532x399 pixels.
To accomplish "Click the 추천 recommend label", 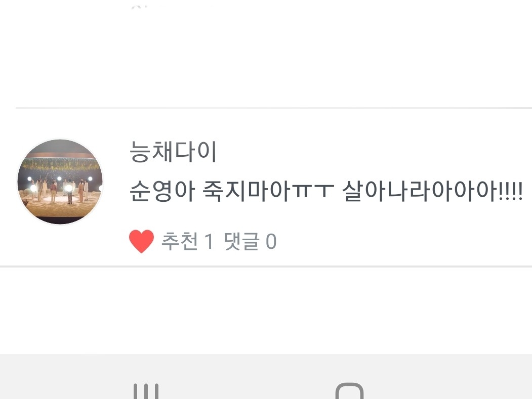I will tap(180, 241).
